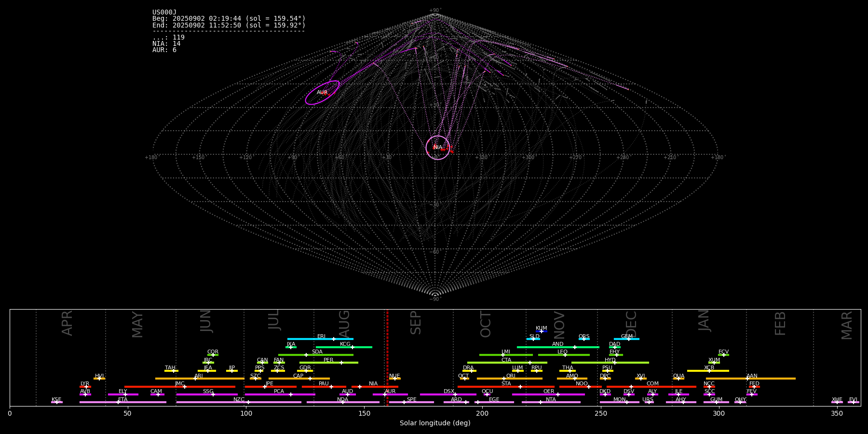Click the CAP shower label in timeline

click(298, 376)
